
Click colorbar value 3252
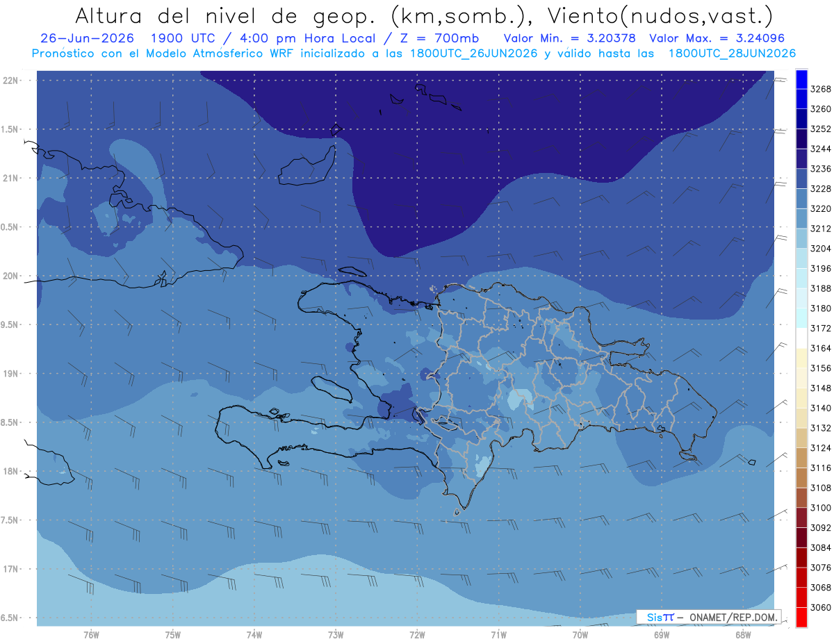(x=821, y=129)
